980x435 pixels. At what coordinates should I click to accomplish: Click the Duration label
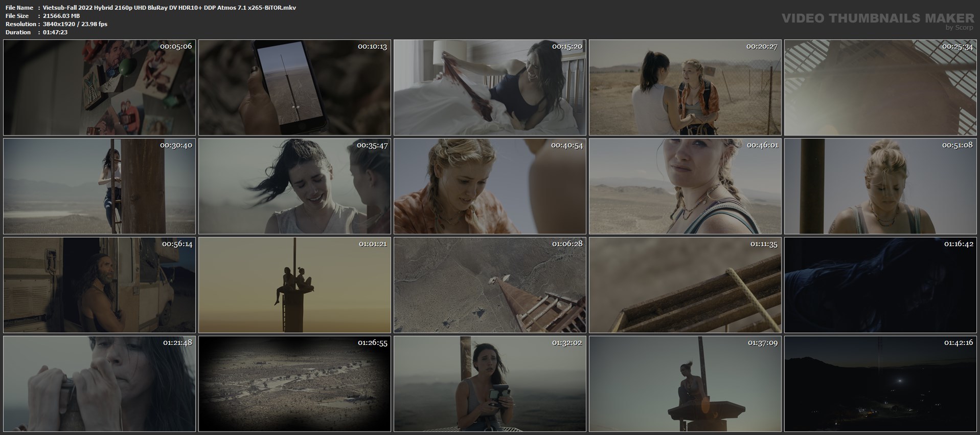click(x=18, y=32)
